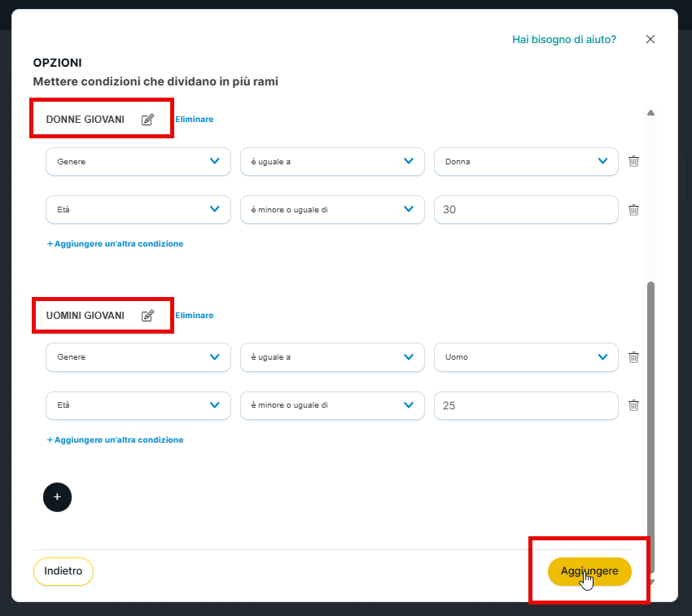Open Genere field dropdown in DONNE GIOVANI
Screen dimensions: 692x616
pyautogui.click(x=138, y=161)
